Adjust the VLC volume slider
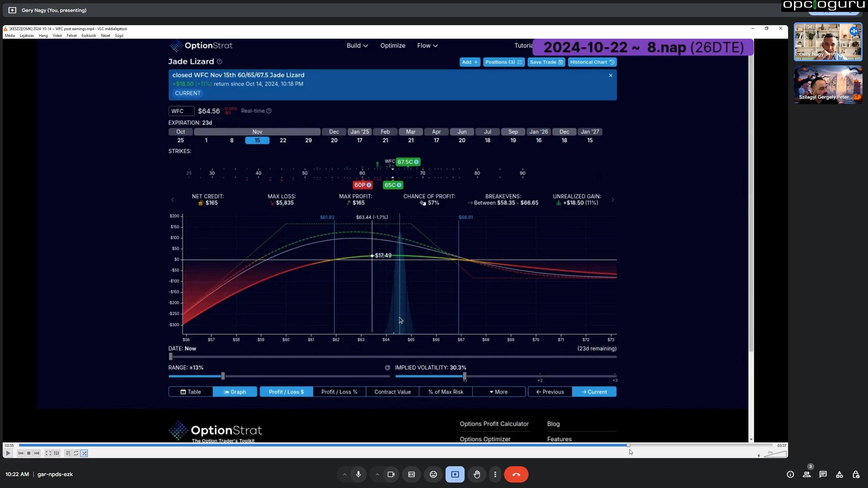Viewport: 868px width, 488px height. tap(775, 454)
